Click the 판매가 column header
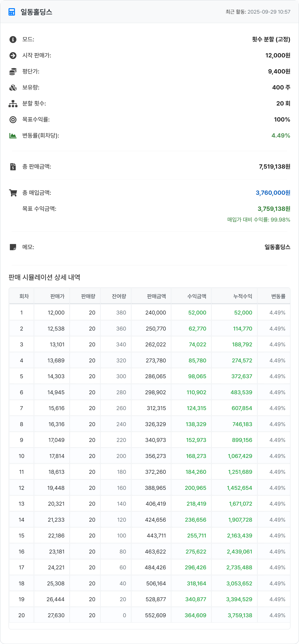The height and width of the screenshot is (644, 299). 57,296
